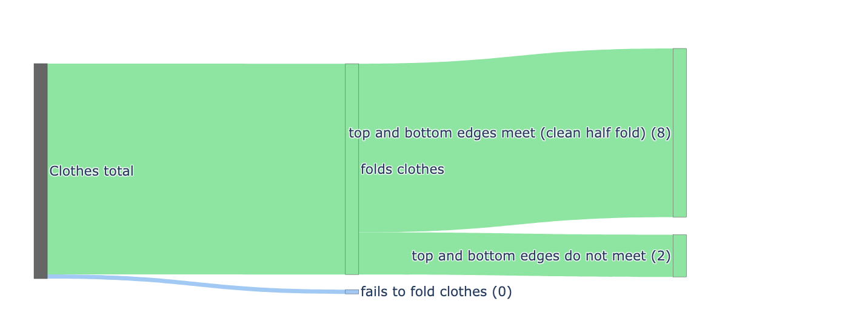Click the word 'total' in the Clothes total label
The height and width of the screenshot is (318, 868).
119,171
